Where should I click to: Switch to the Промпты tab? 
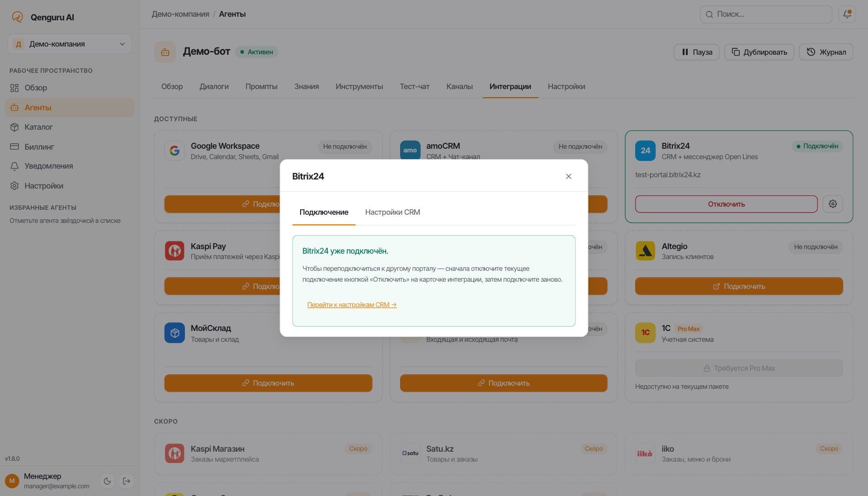[261, 86]
